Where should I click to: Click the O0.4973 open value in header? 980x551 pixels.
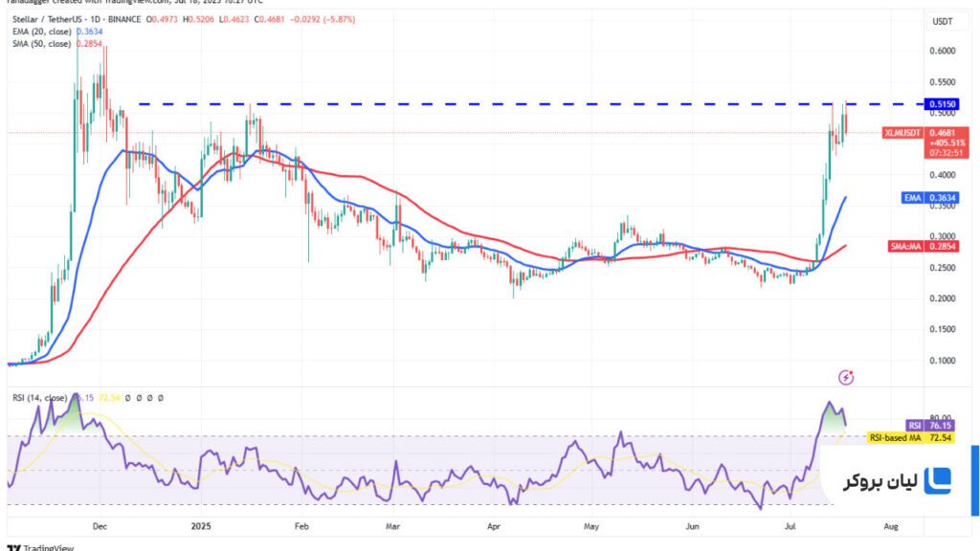[162, 19]
